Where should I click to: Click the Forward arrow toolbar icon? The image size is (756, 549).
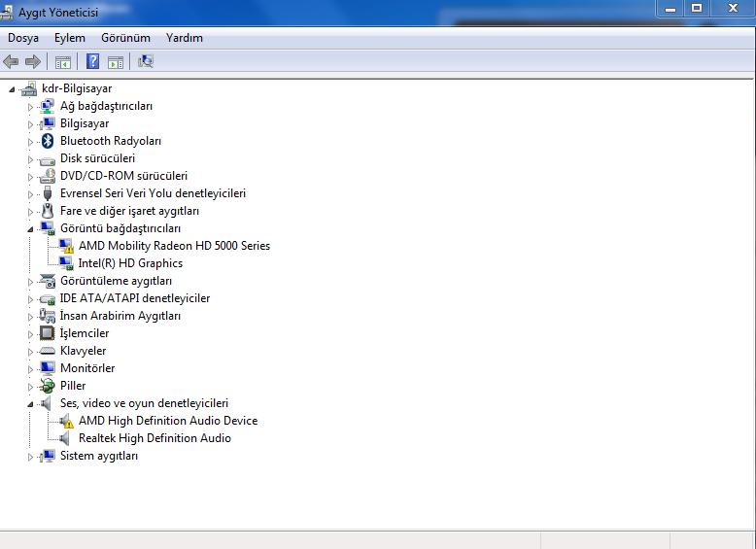coord(33,61)
